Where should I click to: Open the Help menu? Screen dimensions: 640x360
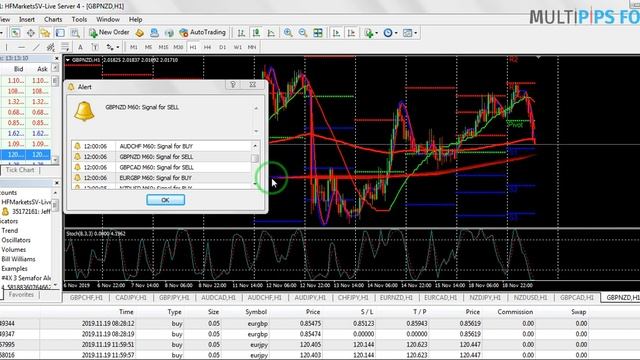click(136, 19)
